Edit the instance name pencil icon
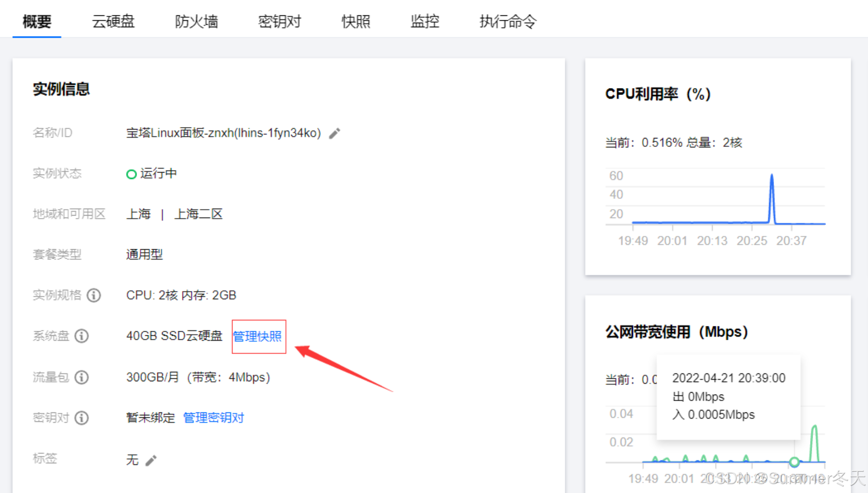868x493 pixels. tap(335, 134)
